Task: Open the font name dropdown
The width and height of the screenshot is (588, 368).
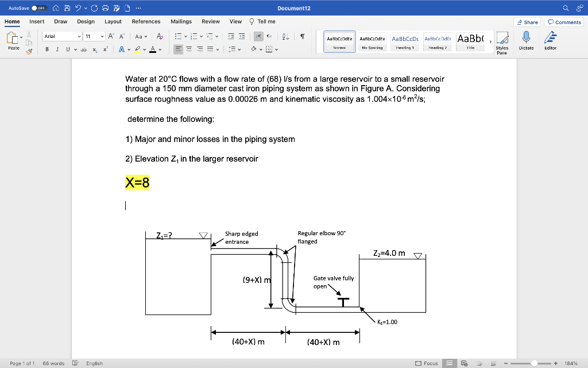Action: pos(79,36)
